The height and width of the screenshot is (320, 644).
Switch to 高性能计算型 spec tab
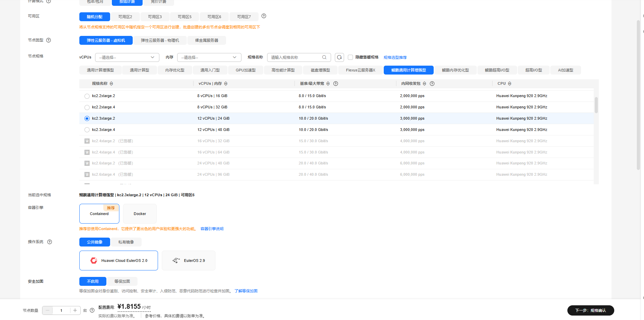[x=283, y=70]
